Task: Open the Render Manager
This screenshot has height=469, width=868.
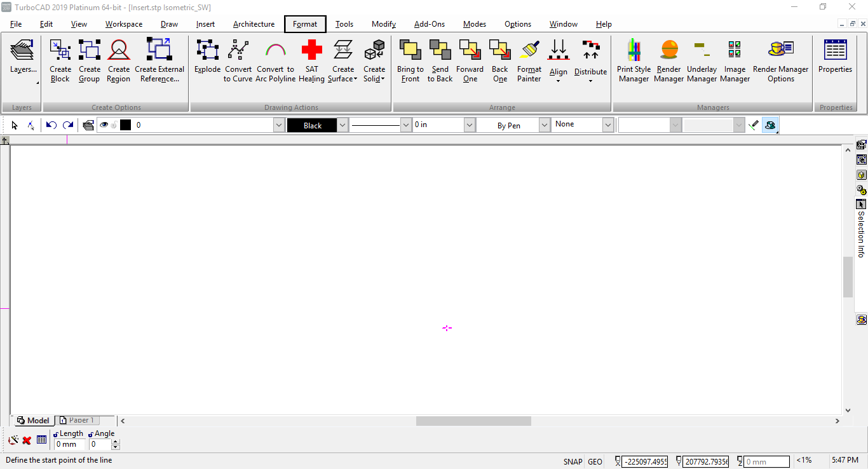Action: 669,60
